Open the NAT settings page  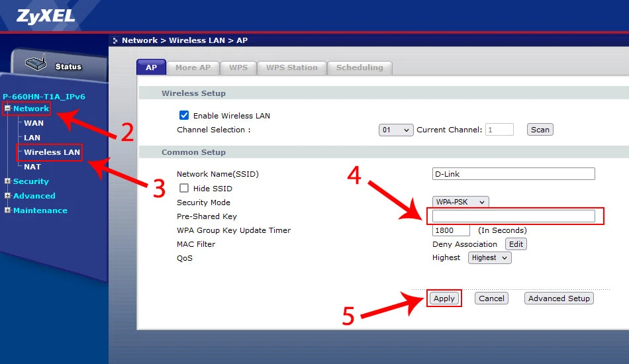point(32,167)
